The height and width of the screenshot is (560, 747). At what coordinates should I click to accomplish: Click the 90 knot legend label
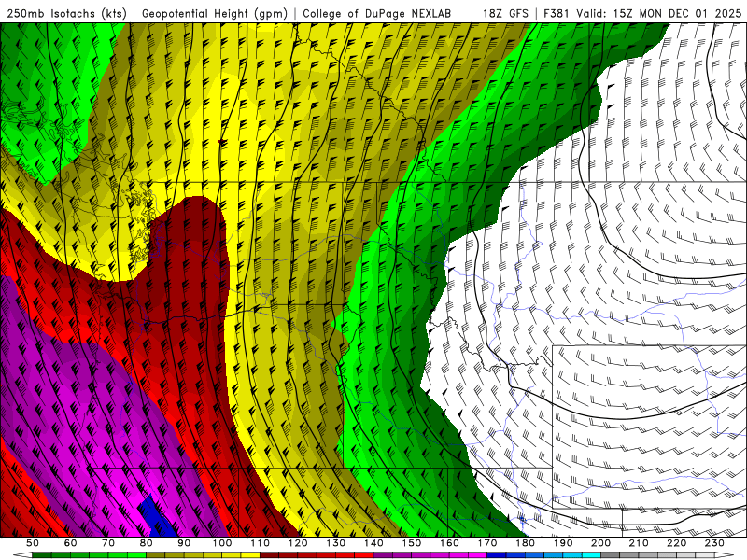click(184, 543)
